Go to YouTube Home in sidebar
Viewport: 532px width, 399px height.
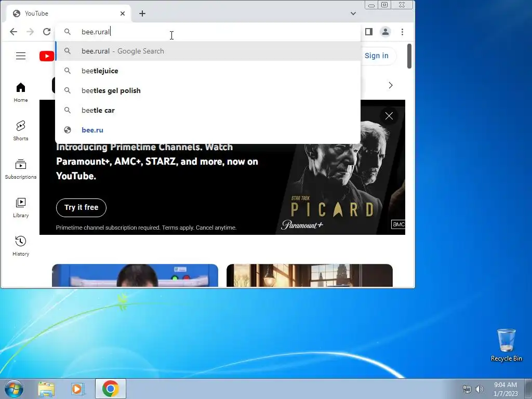point(21,92)
